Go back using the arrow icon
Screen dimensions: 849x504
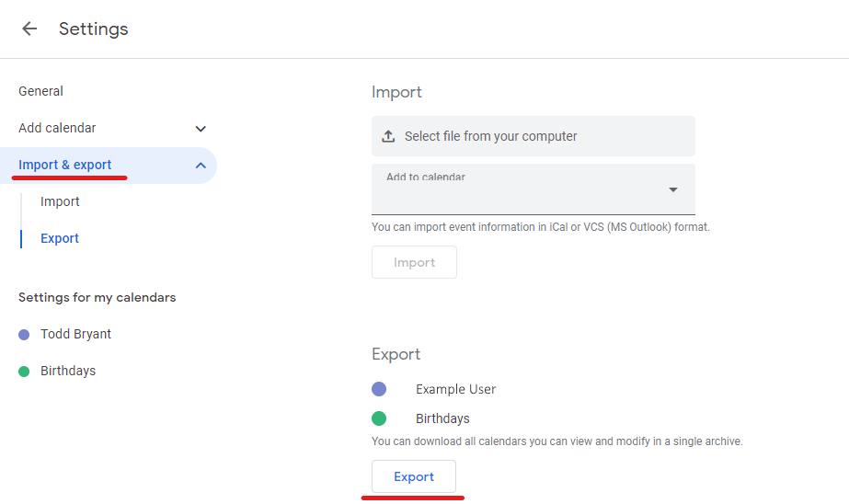click(x=29, y=29)
